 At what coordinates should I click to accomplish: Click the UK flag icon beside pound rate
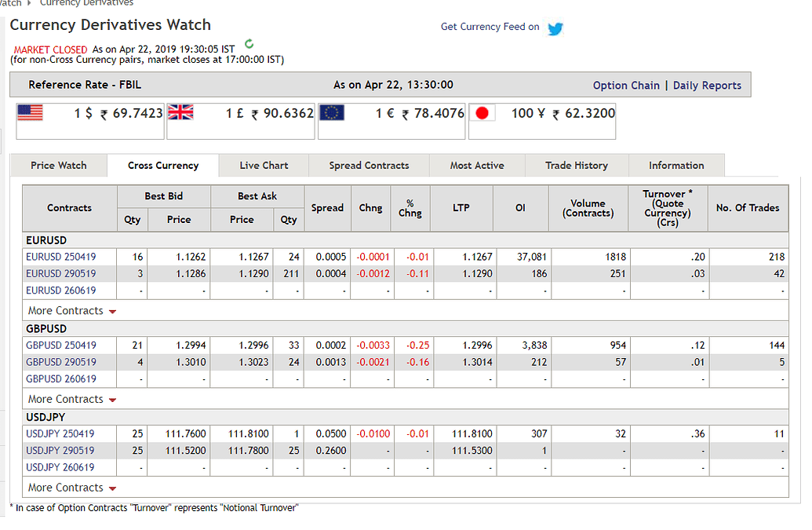180,111
